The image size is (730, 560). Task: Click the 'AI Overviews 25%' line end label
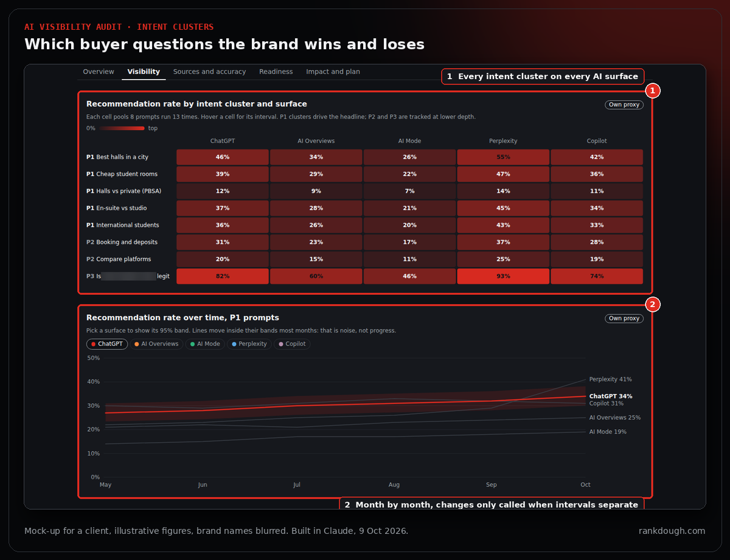coord(614,418)
